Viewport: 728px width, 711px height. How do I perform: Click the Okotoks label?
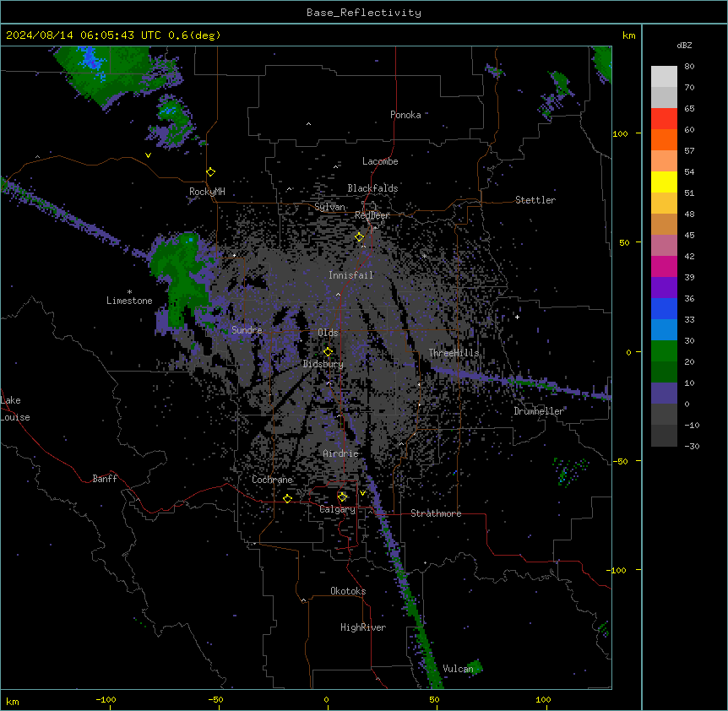348,591
